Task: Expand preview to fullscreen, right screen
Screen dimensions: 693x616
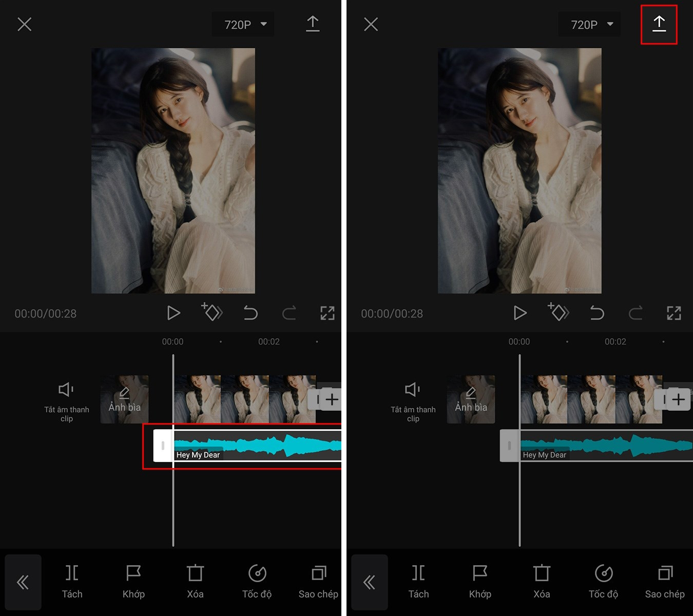Action: coord(674,313)
